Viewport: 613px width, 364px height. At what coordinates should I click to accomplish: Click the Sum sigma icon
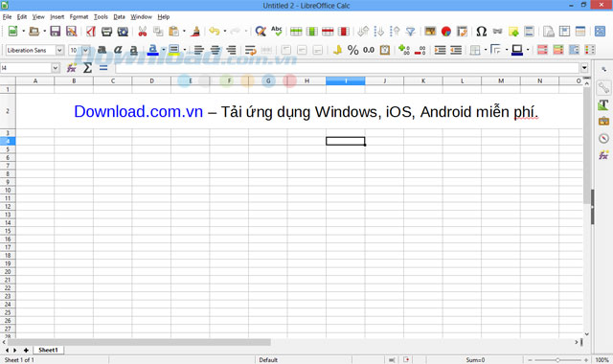pos(87,68)
